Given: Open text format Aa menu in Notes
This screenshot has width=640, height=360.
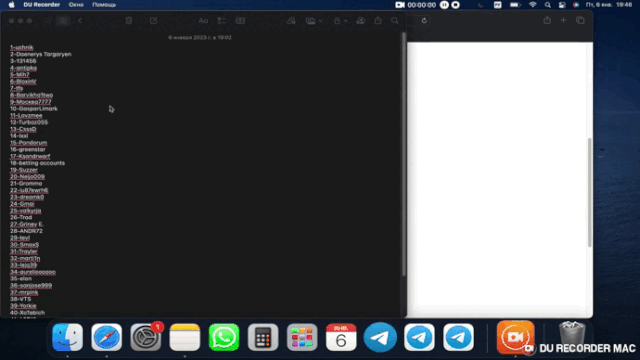Looking at the screenshot, I should [x=203, y=20].
